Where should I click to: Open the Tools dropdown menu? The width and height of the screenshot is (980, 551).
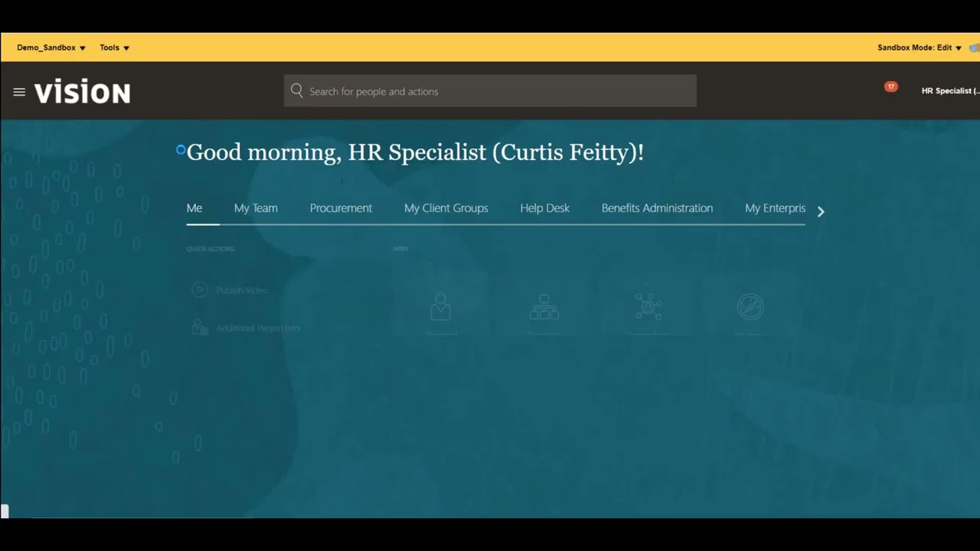click(x=115, y=47)
